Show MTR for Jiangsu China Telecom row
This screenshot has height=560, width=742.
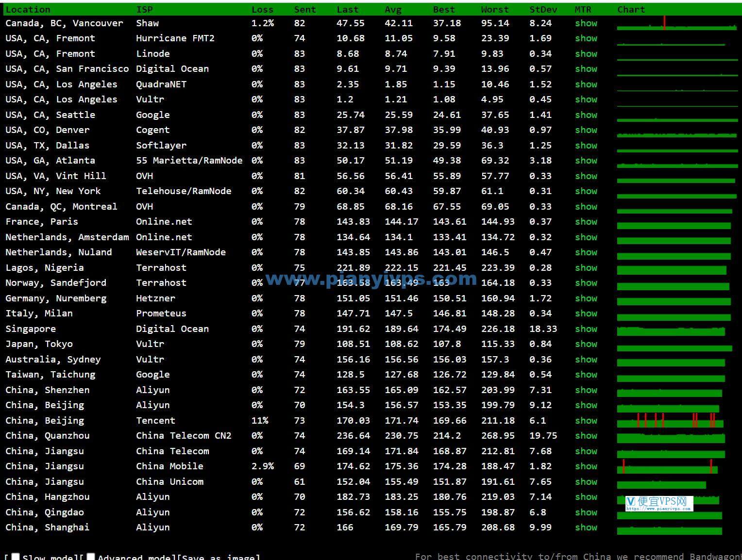pos(586,451)
